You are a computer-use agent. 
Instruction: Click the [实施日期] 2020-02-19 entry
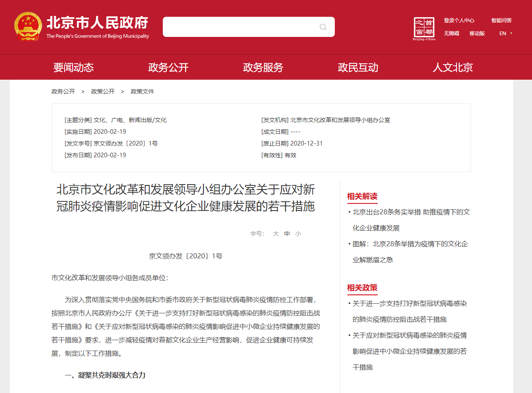[x=95, y=132]
